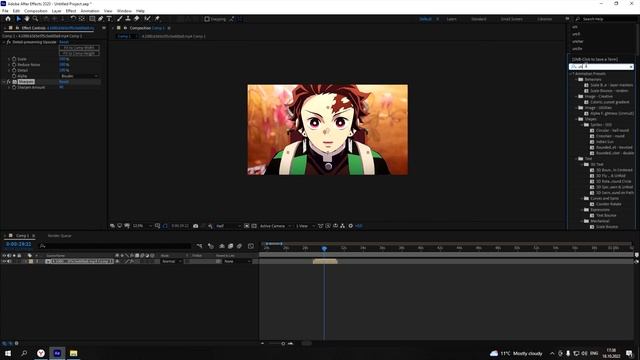
Task: Toggle layer video visibility eye in timeline
Action: tap(4, 261)
